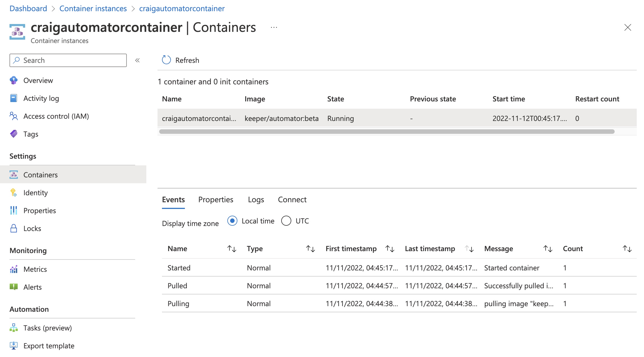Collapse the sidebar with double chevron
644x357 pixels.
point(137,60)
